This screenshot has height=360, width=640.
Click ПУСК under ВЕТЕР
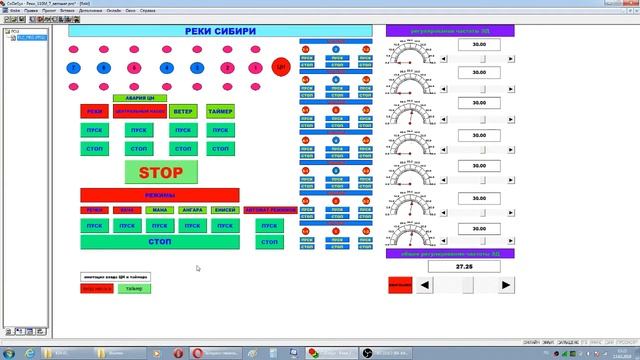coord(183,130)
